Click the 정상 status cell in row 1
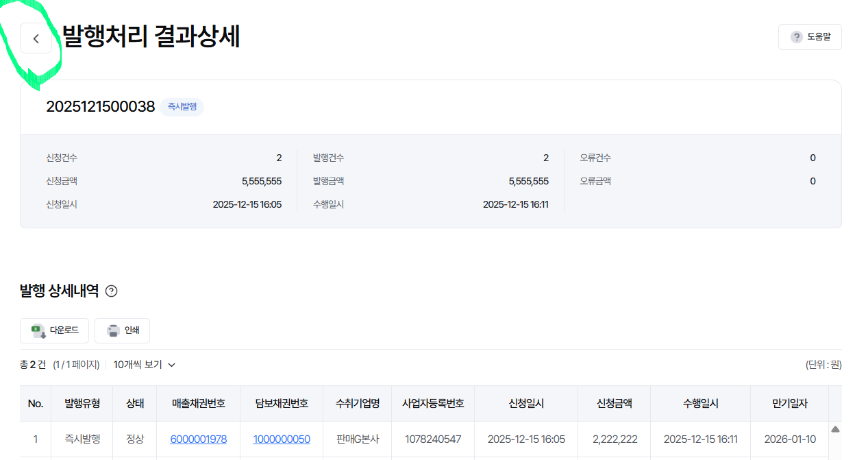Screen dimensions: 868x460 (135, 439)
